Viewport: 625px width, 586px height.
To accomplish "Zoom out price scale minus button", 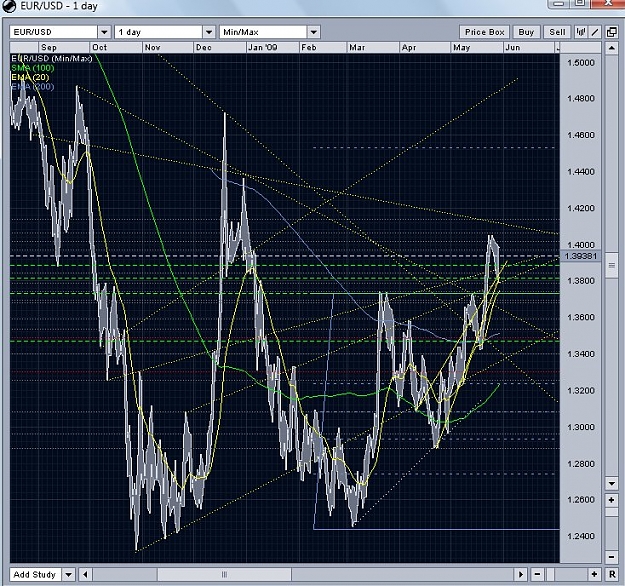I will [611, 557].
